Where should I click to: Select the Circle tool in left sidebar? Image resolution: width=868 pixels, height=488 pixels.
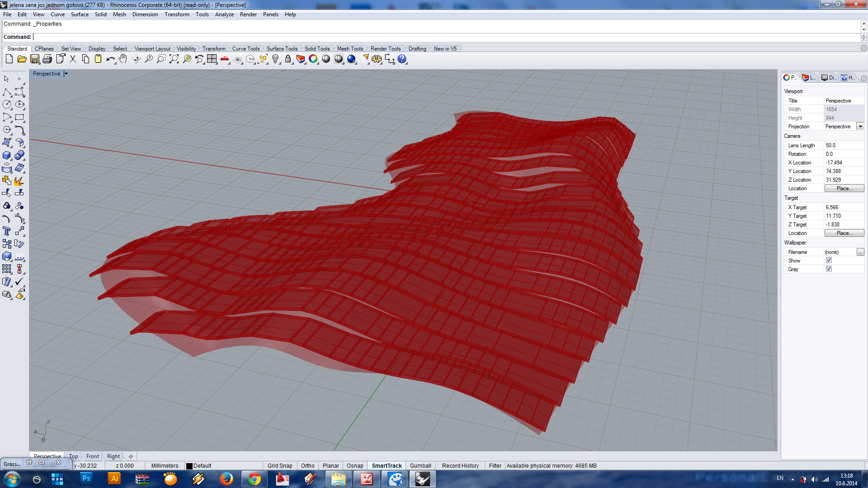[x=7, y=104]
